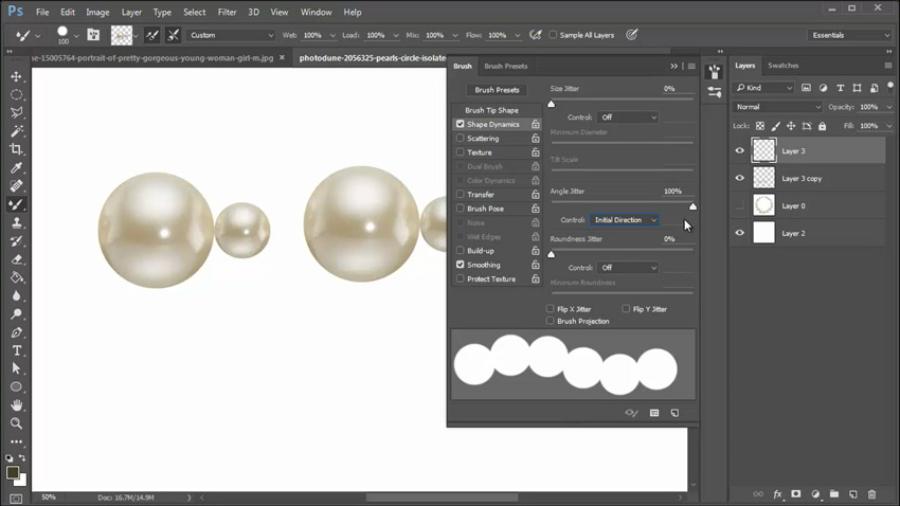Click the Brush Tip Shape option

(x=492, y=110)
